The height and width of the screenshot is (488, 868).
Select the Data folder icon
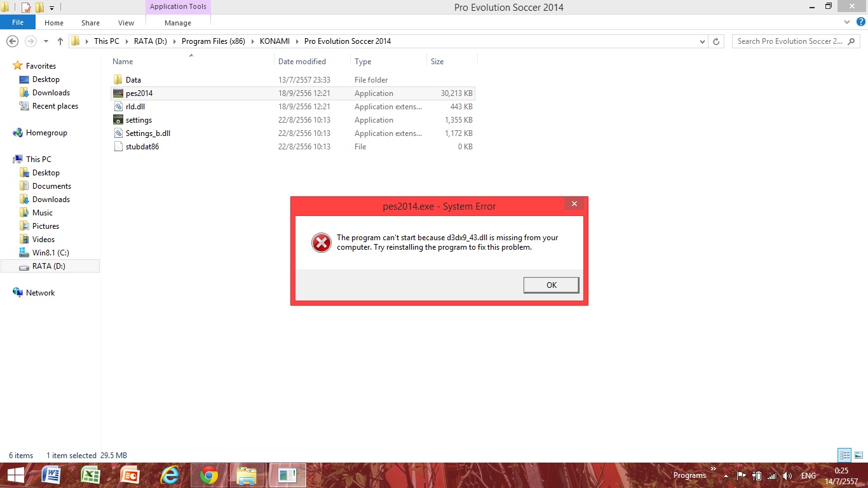118,80
